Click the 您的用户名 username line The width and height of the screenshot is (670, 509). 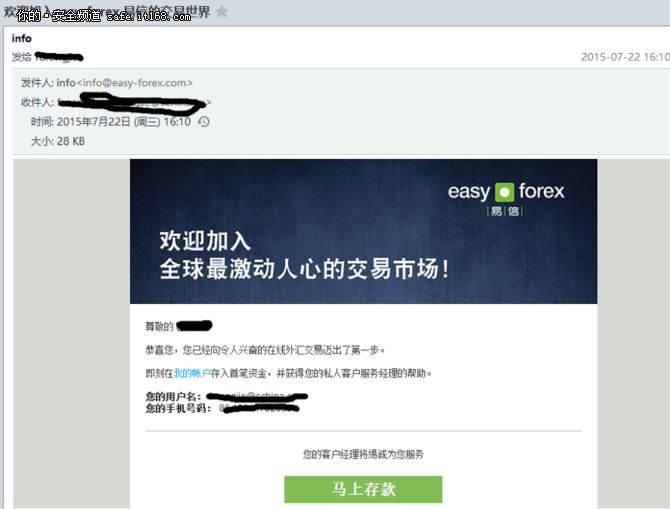(x=226, y=396)
